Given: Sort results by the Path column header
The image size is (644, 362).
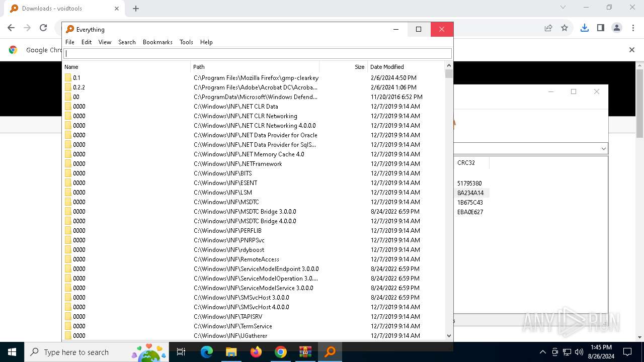Looking at the screenshot, I should (255, 67).
